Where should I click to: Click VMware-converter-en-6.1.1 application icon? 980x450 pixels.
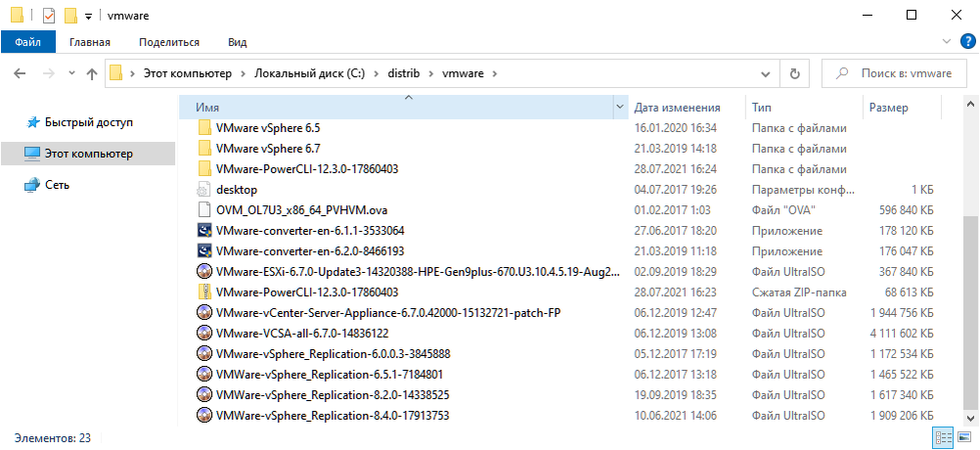pos(204,231)
